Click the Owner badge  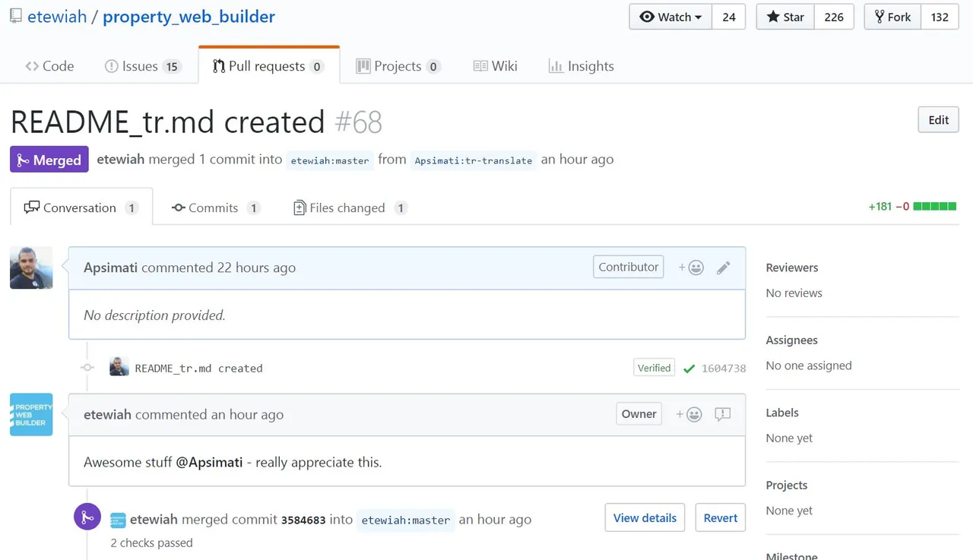click(639, 414)
